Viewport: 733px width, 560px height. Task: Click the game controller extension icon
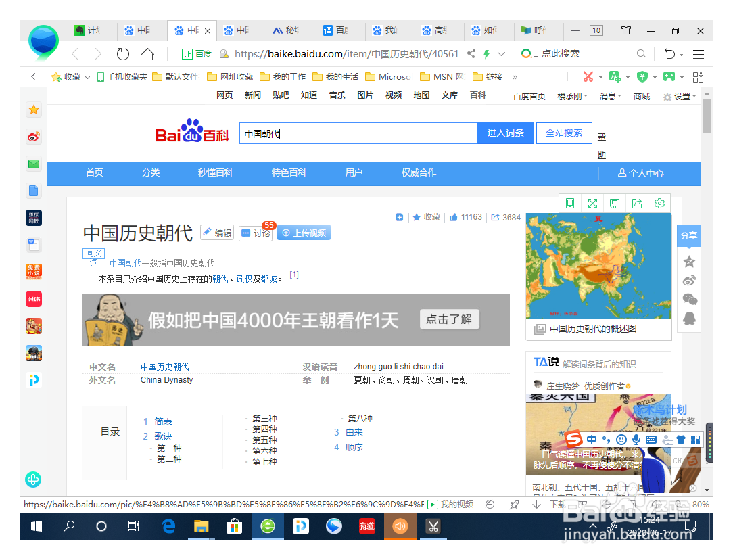pos(669,76)
